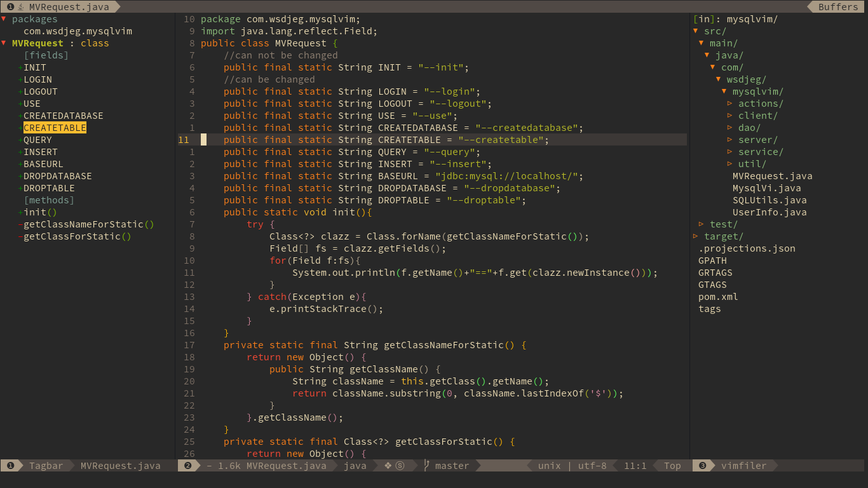
Task: Expand the client/ folder
Action: tap(730, 116)
